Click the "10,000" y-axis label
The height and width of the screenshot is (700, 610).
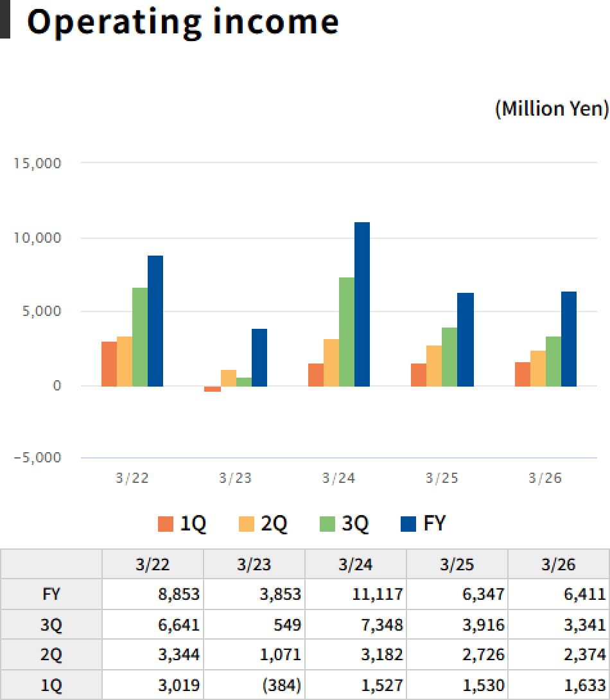click(37, 238)
